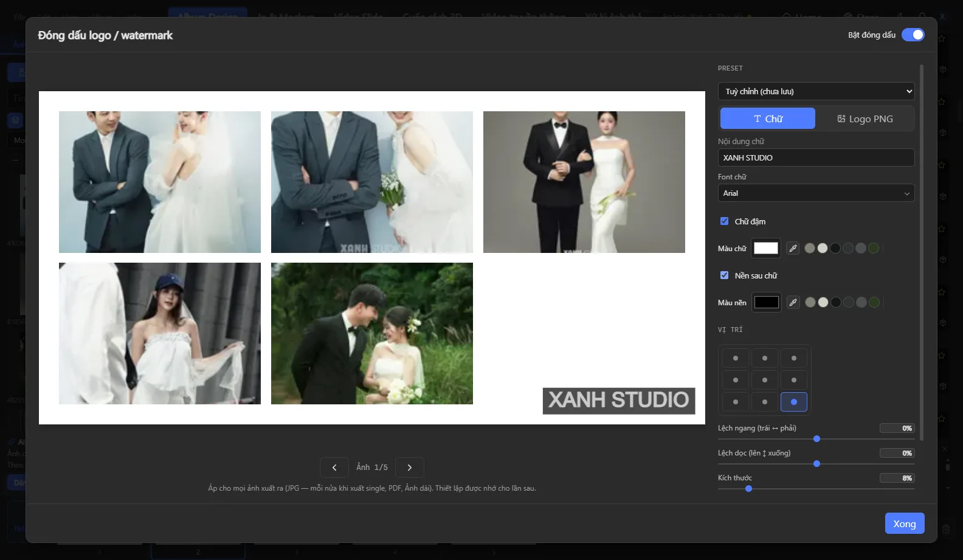Toggle the Bật đóng dấu switch
This screenshot has height=560, width=963.
pyautogui.click(x=913, y=35)
